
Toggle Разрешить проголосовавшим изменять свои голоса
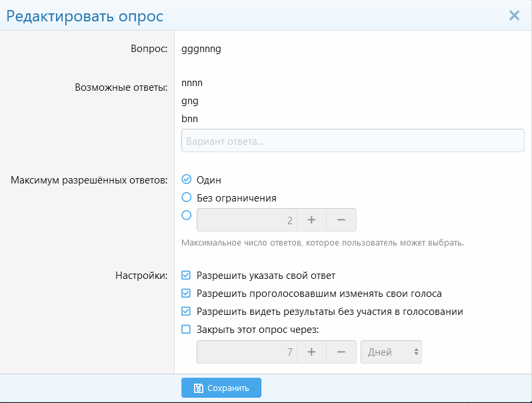[186, 293]
